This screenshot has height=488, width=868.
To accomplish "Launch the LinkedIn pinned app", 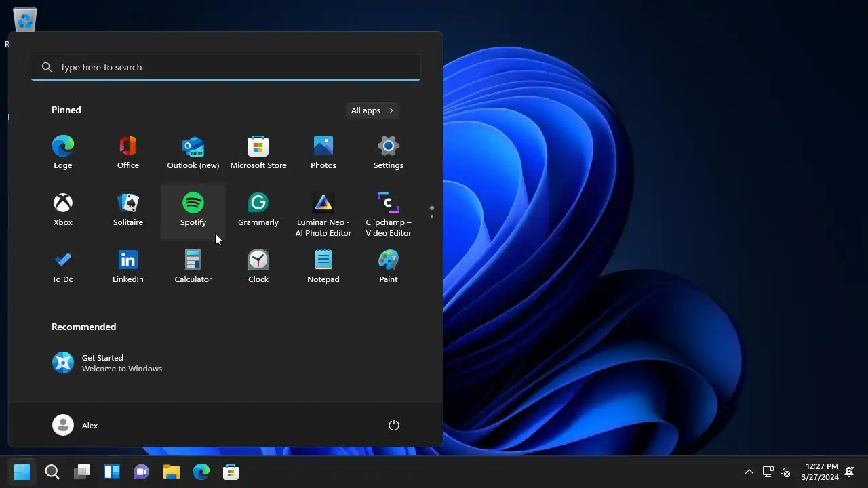I will (128, 266).
